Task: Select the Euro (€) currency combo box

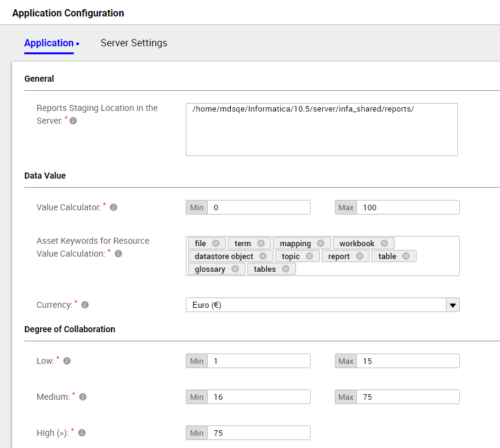Action: 323,305
